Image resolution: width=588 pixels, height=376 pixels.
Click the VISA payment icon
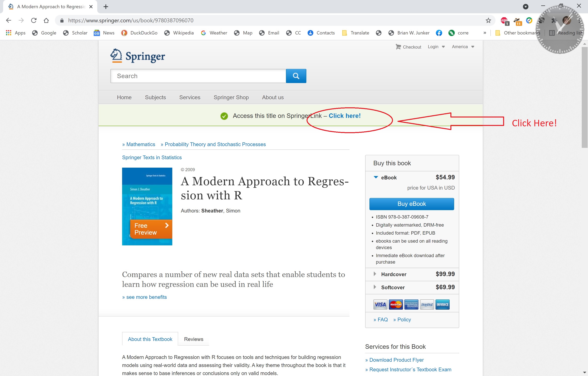point(380,305)
